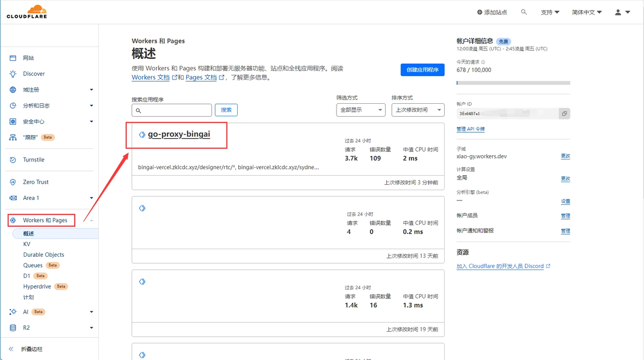
Task: Click Set up link for analytics engine
Action: click(566, 202)
